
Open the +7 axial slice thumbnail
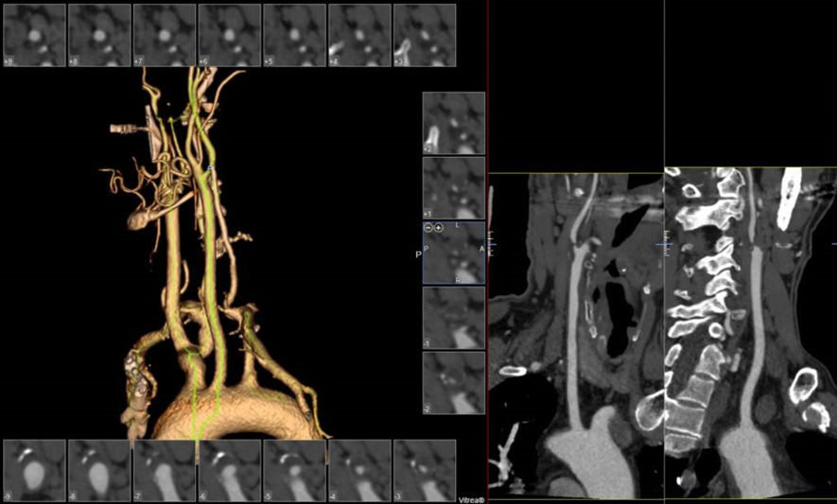(x=165, y=35)
